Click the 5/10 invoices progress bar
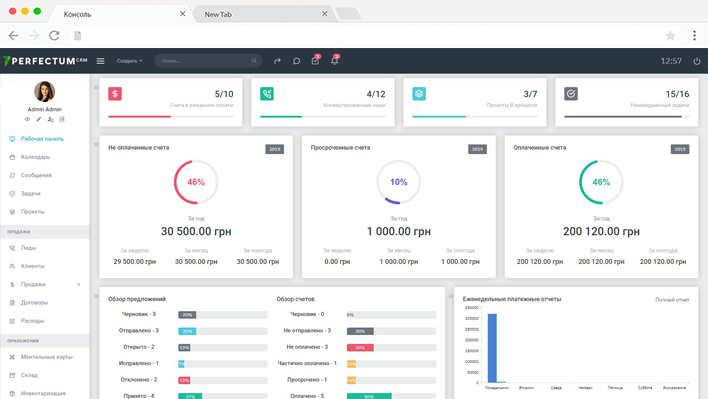708x399 pixels. (x=171, y=116)
